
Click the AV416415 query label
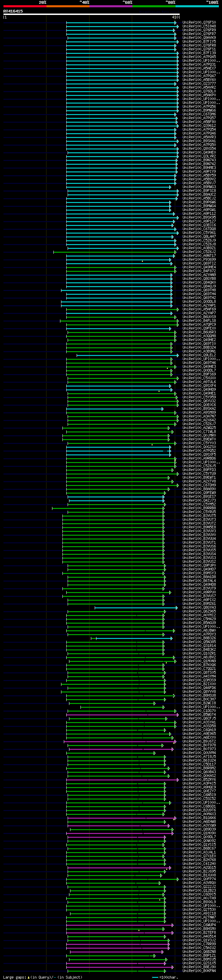click(13, 11)
